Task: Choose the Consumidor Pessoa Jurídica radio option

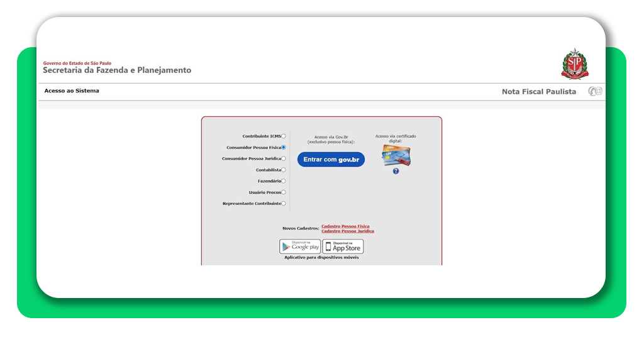Action: pos(283,158)
